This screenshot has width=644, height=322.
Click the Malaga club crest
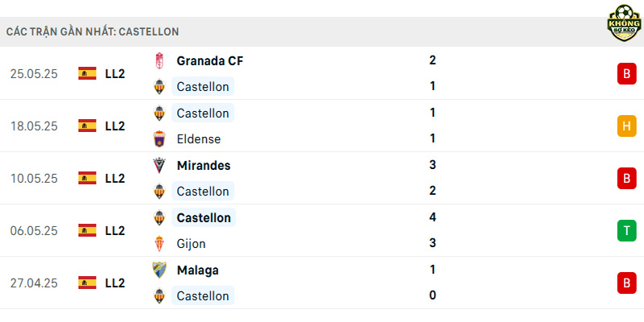159,270
